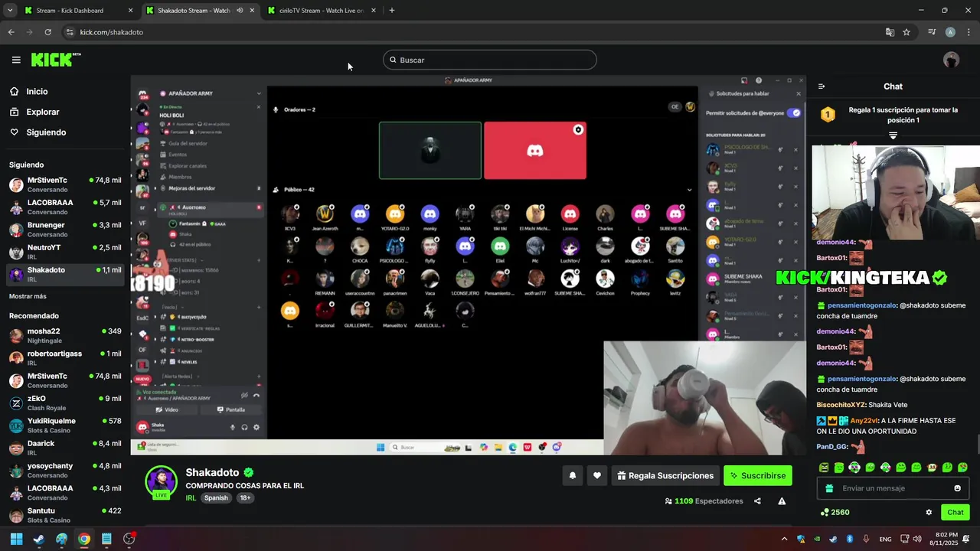Toggle Permitir solicitudes de @everyone switch
This screenshot has height=551, width=980.
click(795, 112)
